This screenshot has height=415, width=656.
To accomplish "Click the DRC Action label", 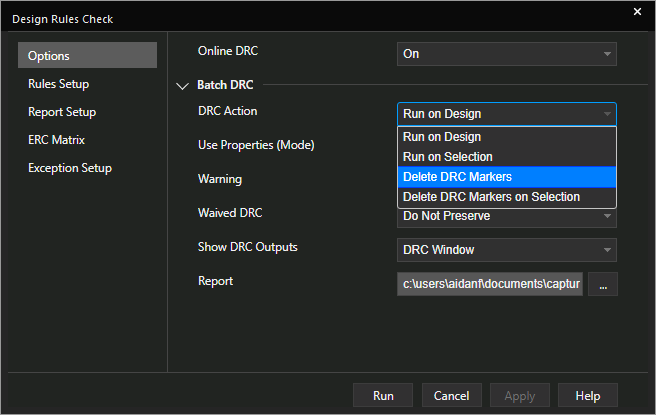I will coord(228,111).
